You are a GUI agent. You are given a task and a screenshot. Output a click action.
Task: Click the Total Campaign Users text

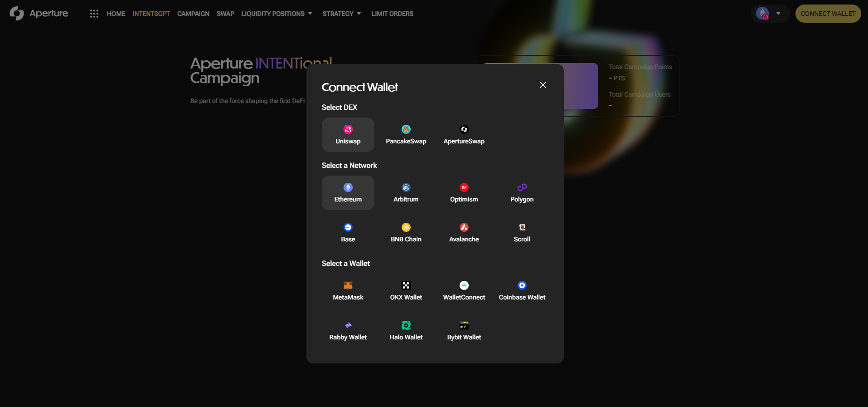pos(640,94)
